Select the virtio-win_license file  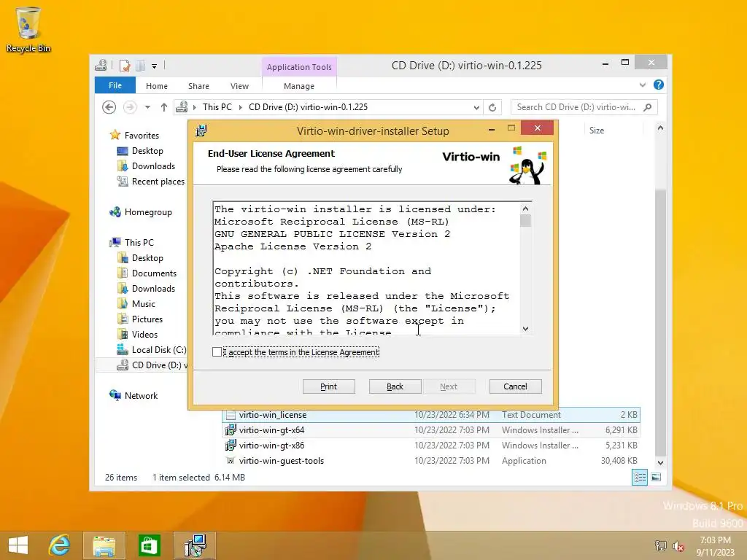[x=431, y=415]
